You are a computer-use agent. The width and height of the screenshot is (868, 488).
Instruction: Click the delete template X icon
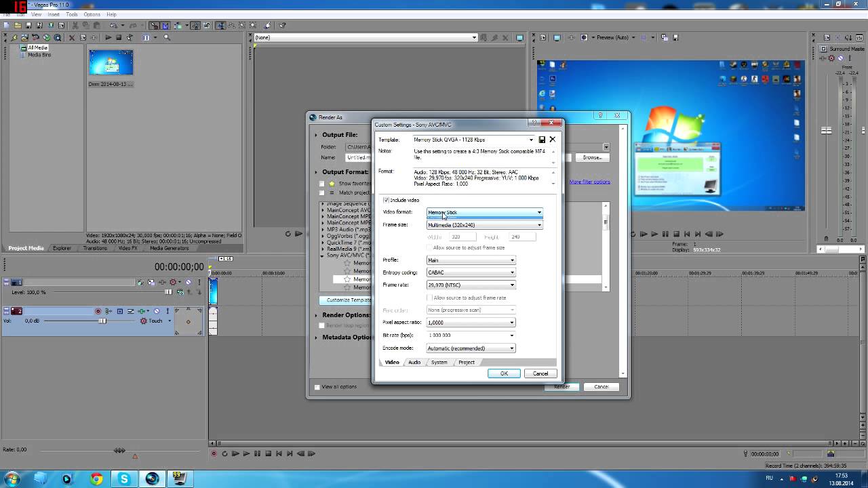click(552, 140)
